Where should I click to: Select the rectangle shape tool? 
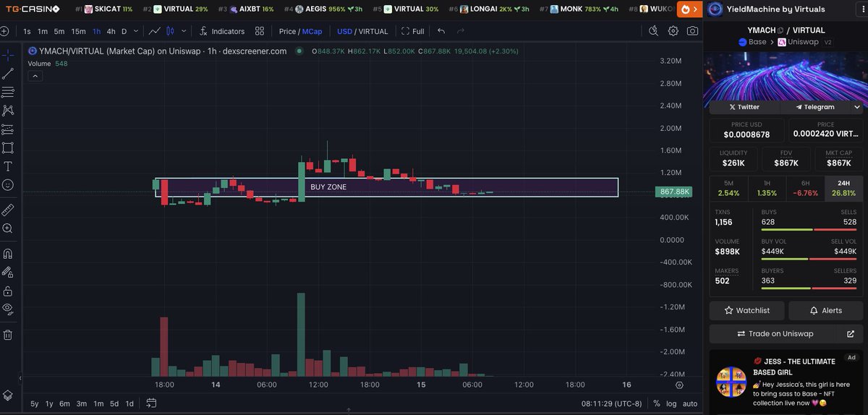8,147
